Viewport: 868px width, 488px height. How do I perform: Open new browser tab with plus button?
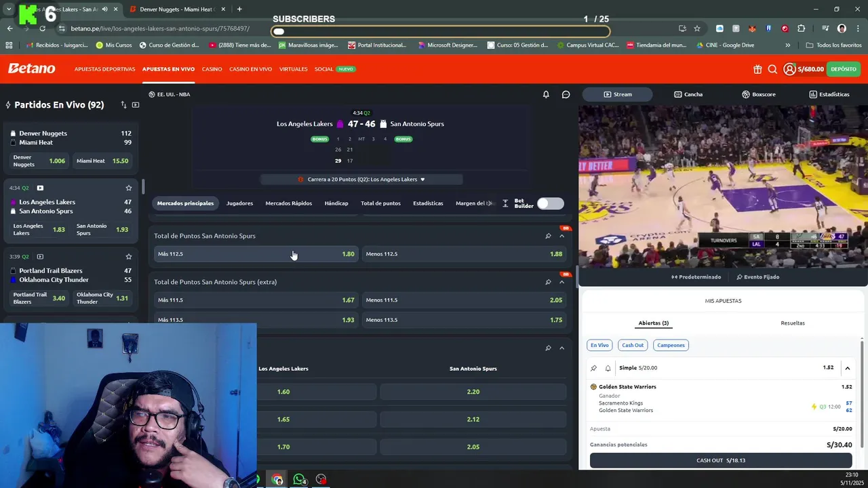click(x=239, y=9)
